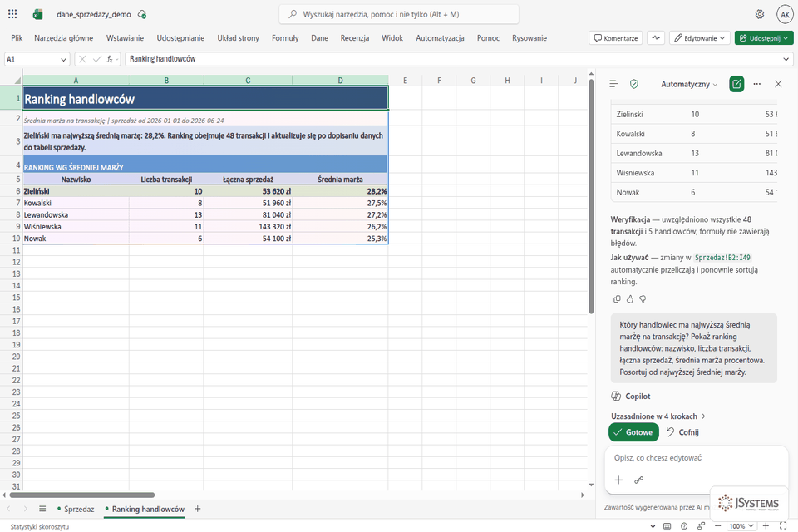Open settings gear icon
Viewport: 798px width, 532px height.
759,14
